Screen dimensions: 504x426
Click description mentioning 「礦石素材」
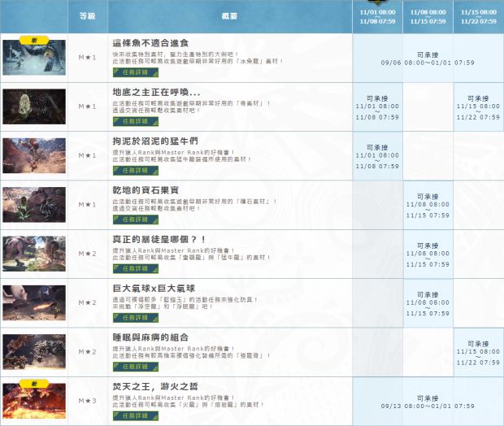coord(194,205)
